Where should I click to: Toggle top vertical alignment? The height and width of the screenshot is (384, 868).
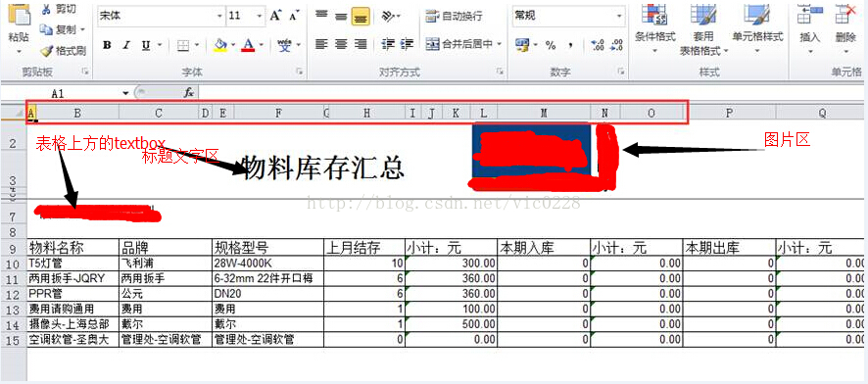[x=321, y=16]
